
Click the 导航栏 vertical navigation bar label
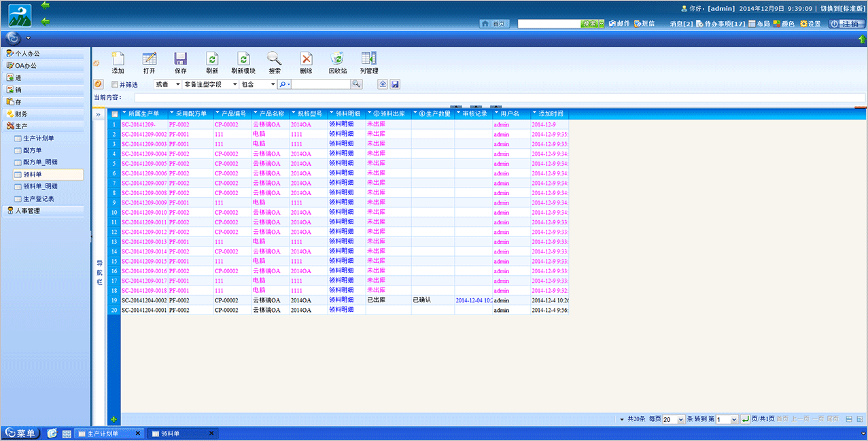point(99,273)
